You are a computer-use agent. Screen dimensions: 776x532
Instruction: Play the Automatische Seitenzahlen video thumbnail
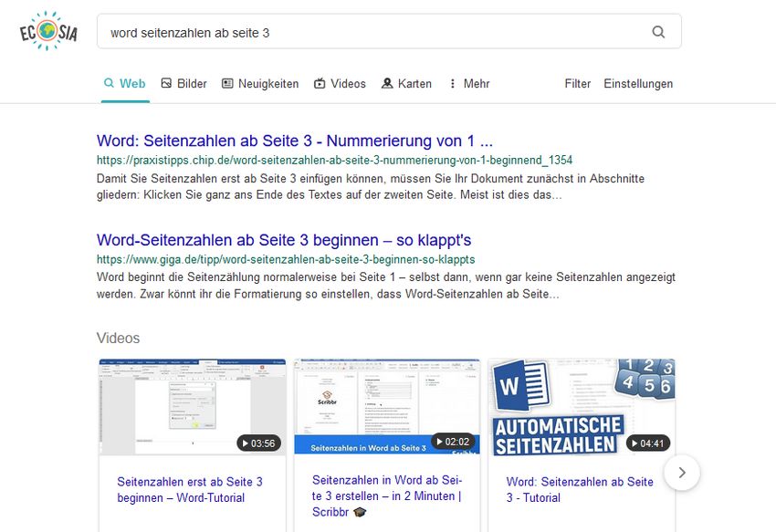tap(581, 406)
